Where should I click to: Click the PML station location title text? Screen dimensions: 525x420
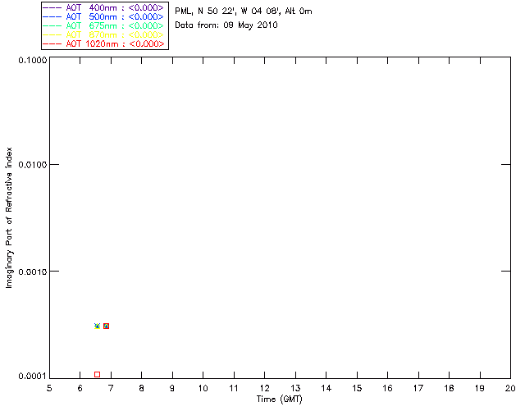pyautogui.click(x=244, y=11)
